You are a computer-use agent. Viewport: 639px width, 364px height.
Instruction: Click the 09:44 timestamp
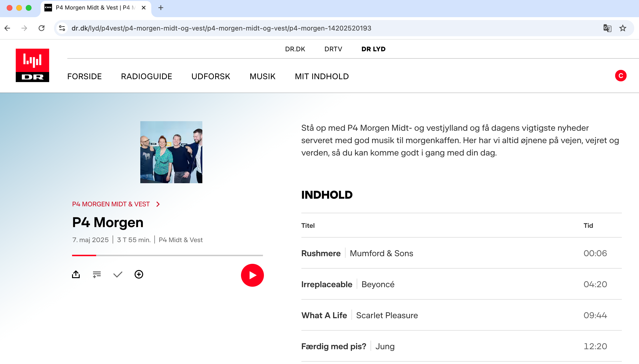tap(595, 315)
